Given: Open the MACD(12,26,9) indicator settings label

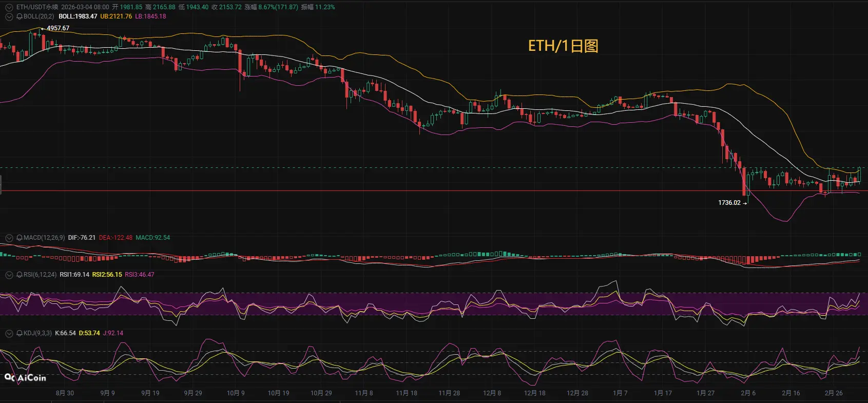Looking at the screenshot, I should [44, 238].
